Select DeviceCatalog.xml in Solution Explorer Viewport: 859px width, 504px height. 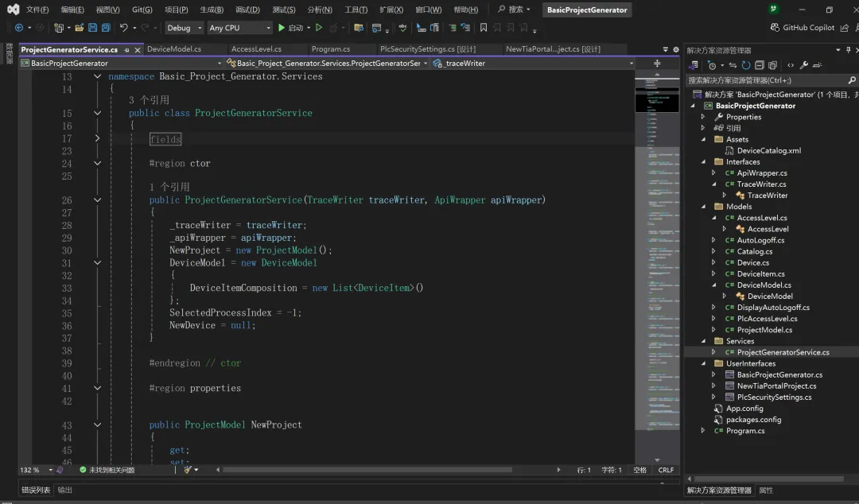pos(768,150)
